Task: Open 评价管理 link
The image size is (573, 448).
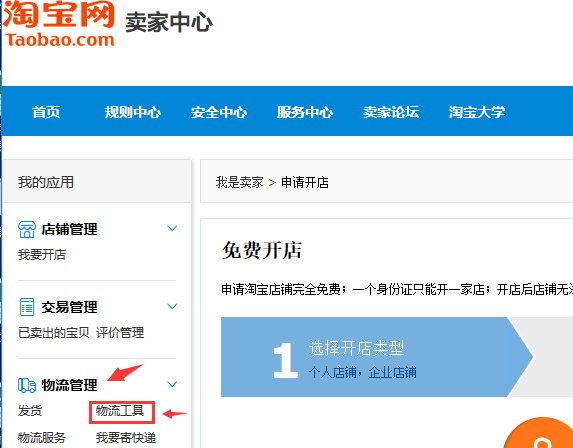Action: [120, 333]
